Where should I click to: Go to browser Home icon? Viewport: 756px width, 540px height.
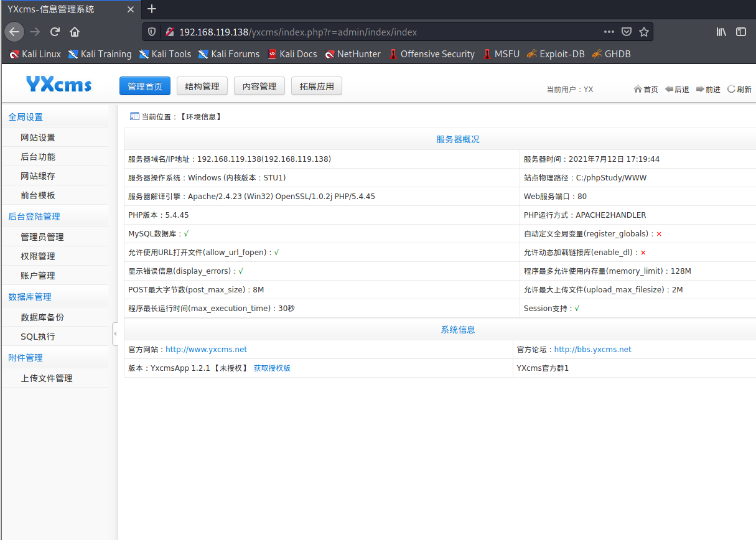(x=75, y=32)
